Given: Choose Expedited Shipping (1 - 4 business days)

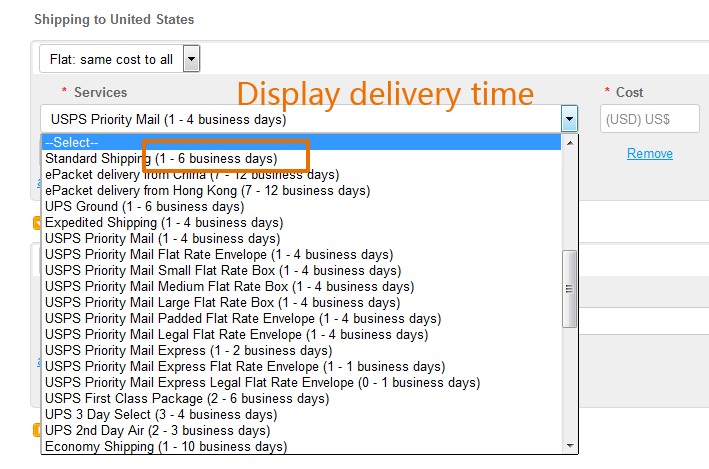Looking at the screenshot, I should (302, 223).
